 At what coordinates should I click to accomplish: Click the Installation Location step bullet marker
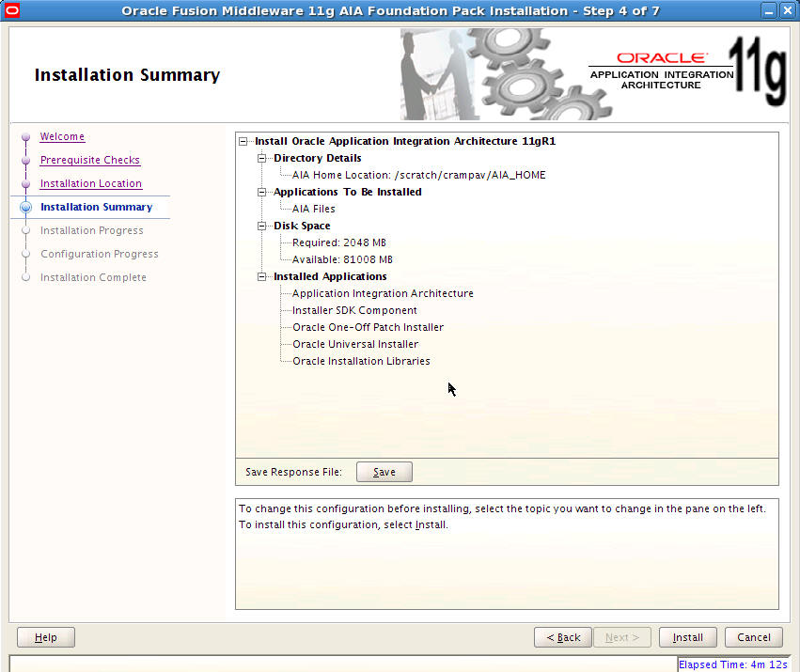click(x=26, y=183)
